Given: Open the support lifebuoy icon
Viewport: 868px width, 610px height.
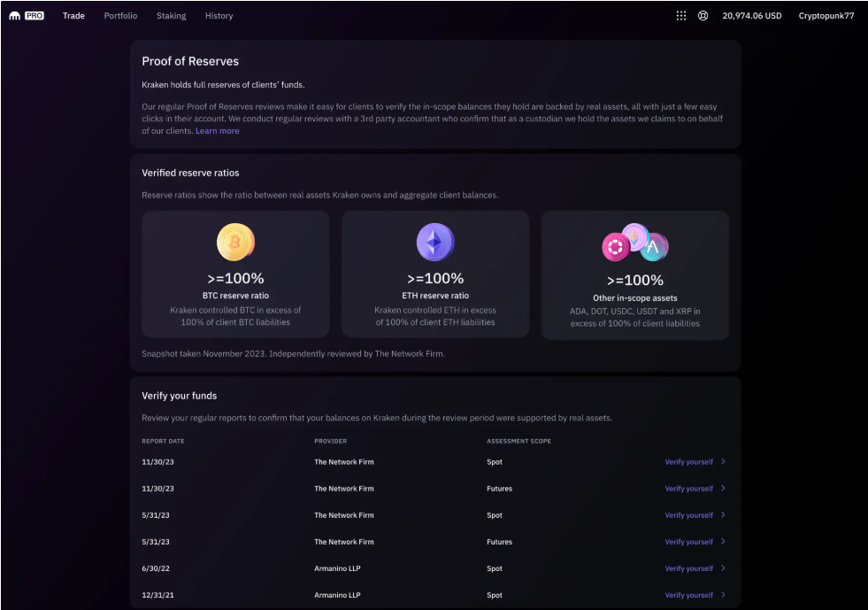Looking at the screenshot, I should (x=703, y=16).
